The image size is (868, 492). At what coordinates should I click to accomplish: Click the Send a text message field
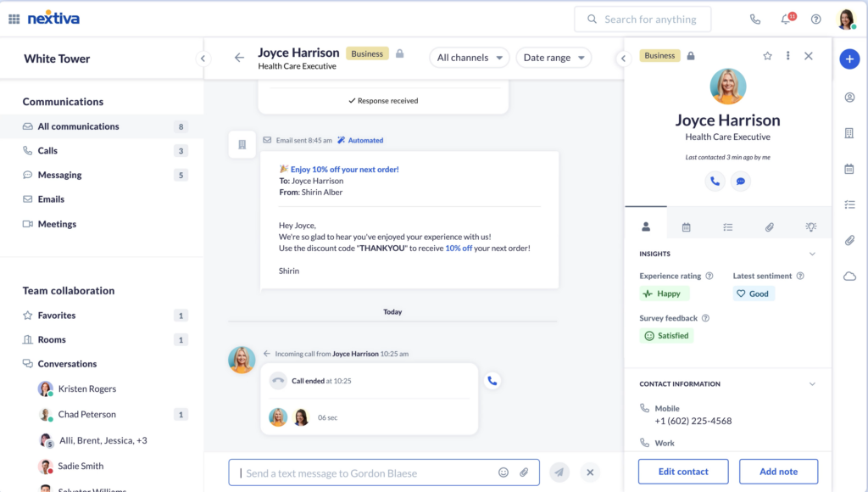coord(384,472)
